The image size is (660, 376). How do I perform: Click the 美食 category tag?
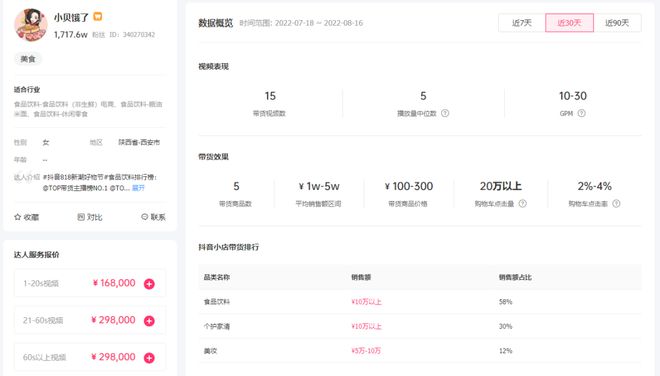[x=28, y=59]
